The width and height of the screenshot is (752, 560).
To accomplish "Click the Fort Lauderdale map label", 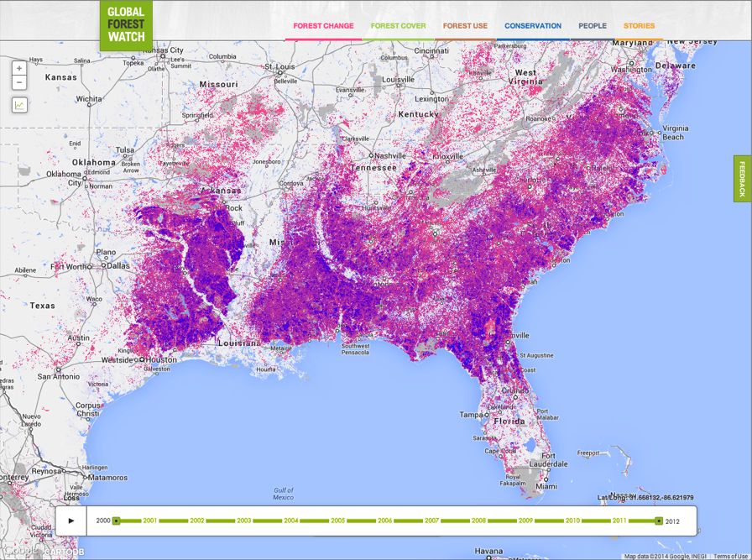I will [548, 460].
